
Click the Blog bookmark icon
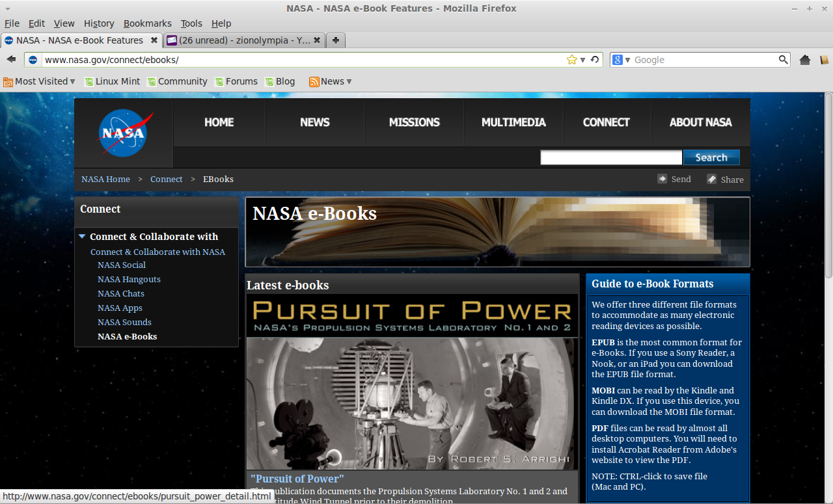click(x=269, y=82)
